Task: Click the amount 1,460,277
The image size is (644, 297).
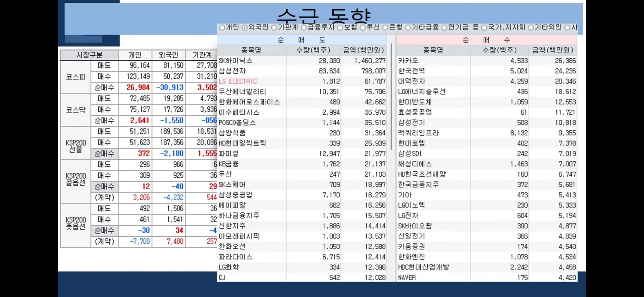Action: pos(370,61)
